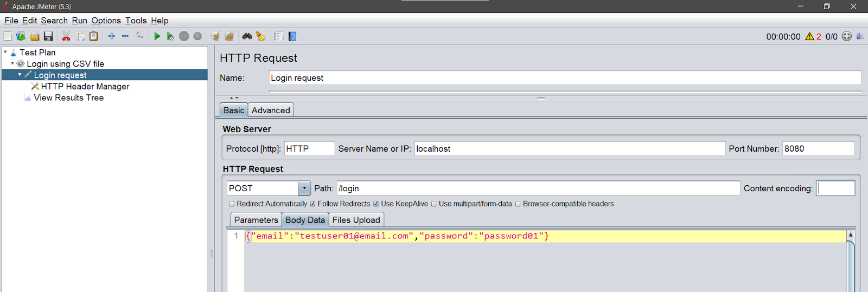
Task: Uncheck Follow Redirects option
Action: coord(312,204)
